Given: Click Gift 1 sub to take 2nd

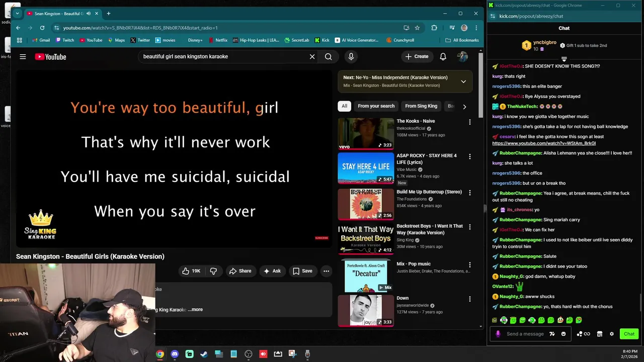Looking at the screenshot, I should click(x=584, y=45).
